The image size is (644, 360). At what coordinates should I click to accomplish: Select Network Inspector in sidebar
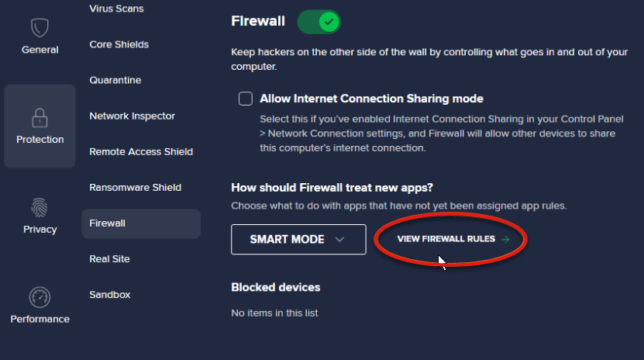point(132,116)
